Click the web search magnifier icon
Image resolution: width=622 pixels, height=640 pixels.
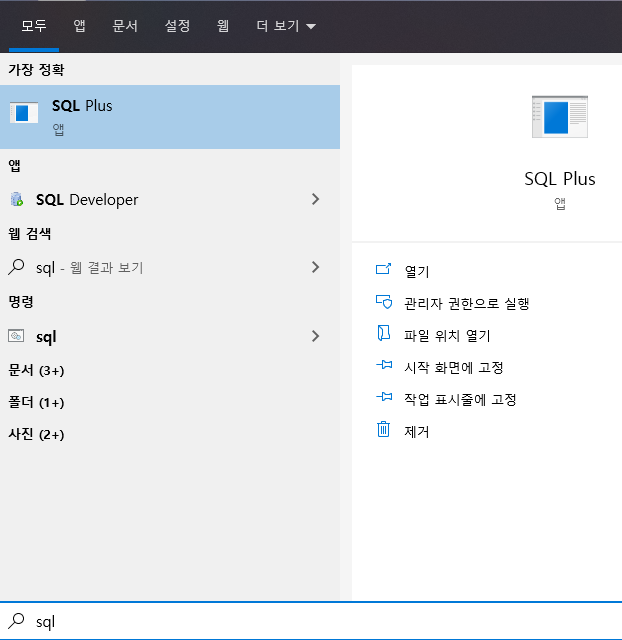point(16,267)
